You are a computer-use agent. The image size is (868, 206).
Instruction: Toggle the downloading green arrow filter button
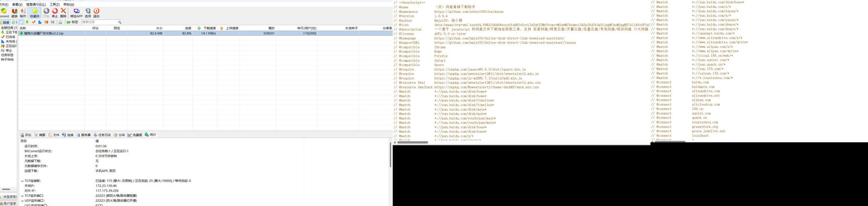click(27, 22)
